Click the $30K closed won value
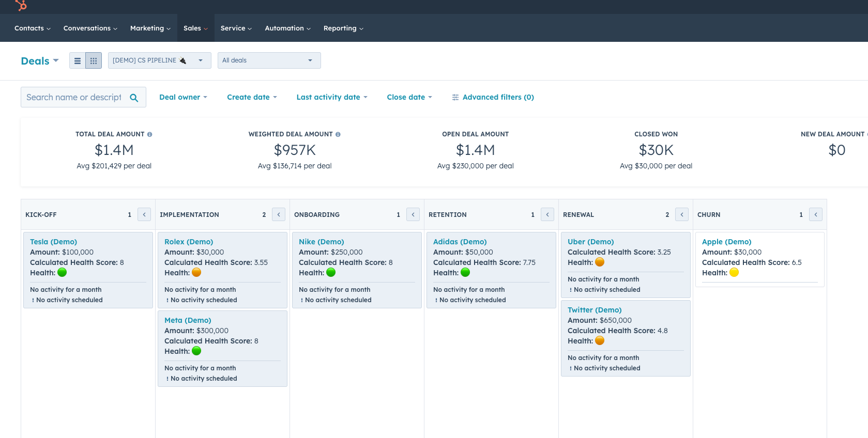 [x=656, y=150]
